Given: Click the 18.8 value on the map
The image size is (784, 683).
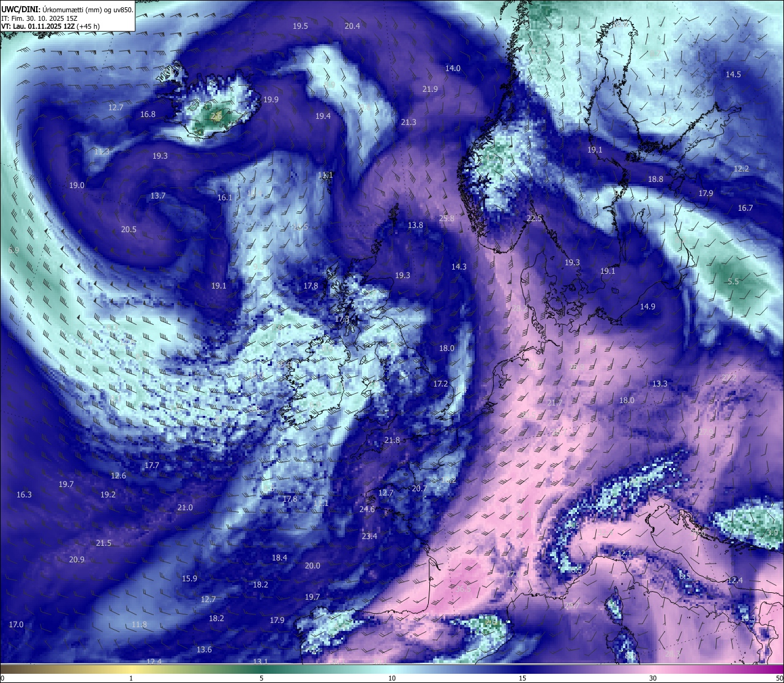Looking at the screenshot, I should click(x=655, y=179).
